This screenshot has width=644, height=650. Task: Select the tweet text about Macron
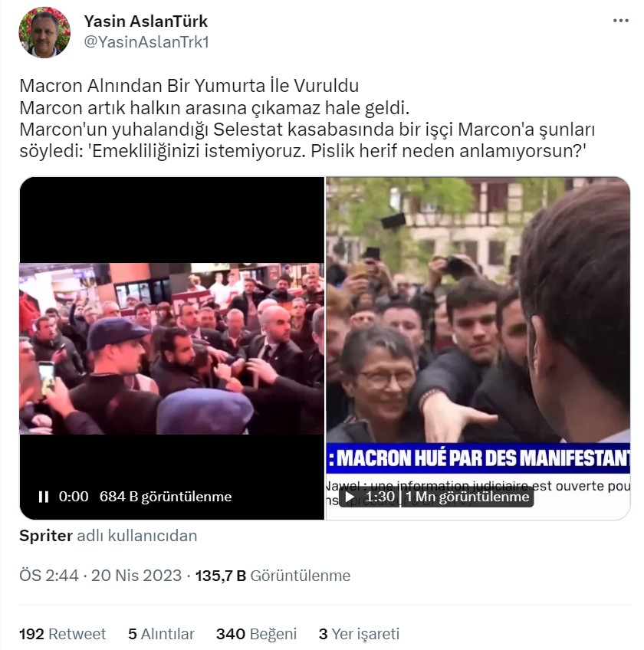[307, 118]
